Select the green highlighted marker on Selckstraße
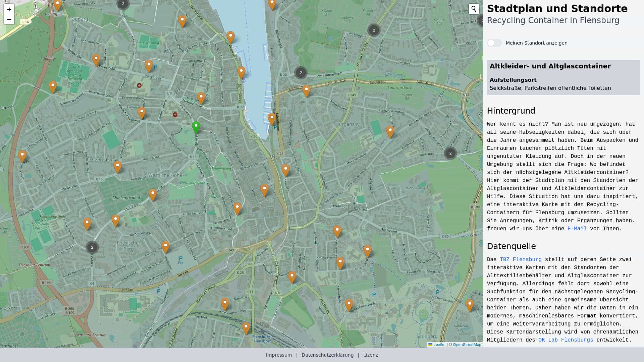The height and width of the screenshot is (362, 644). (x=196, y=127)
